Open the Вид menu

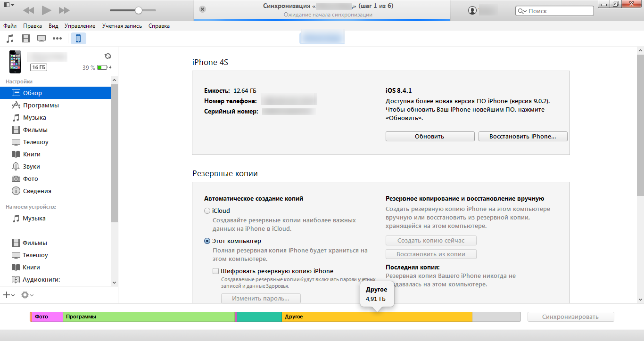(53, 26)
